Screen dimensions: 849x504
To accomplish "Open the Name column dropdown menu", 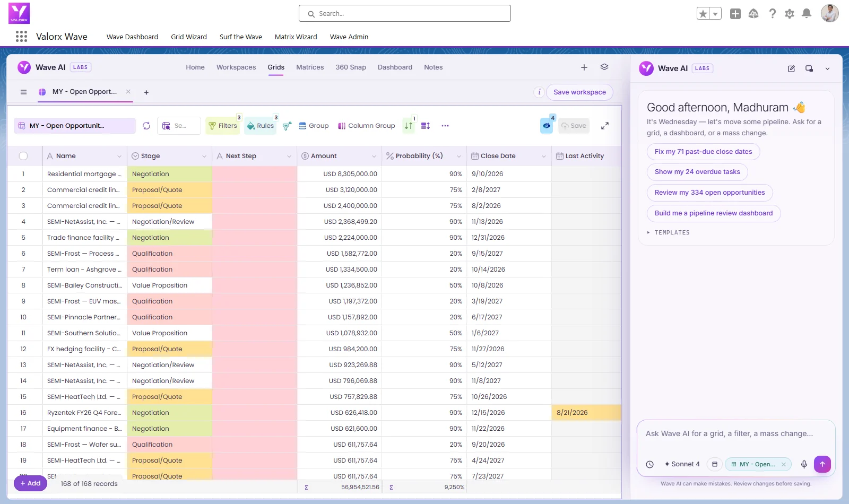I will (119, 157).
